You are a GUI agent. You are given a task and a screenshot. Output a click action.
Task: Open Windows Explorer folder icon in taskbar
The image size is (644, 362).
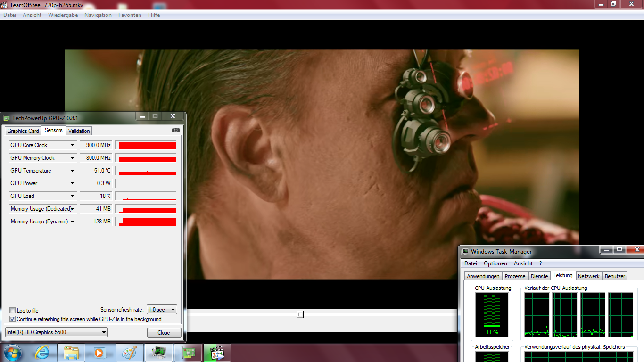pos(71,353)
